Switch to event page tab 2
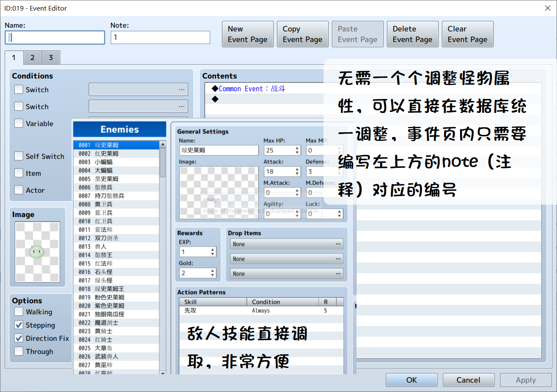This screenshot has width=557, height=392. (33, 58)
